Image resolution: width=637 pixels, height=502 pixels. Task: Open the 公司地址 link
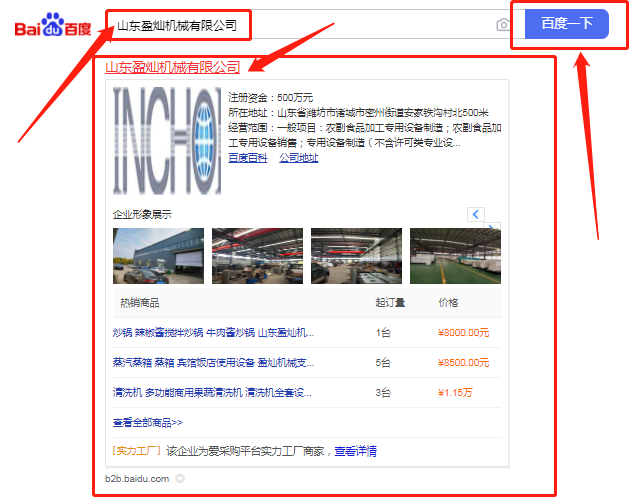[298, 157]
